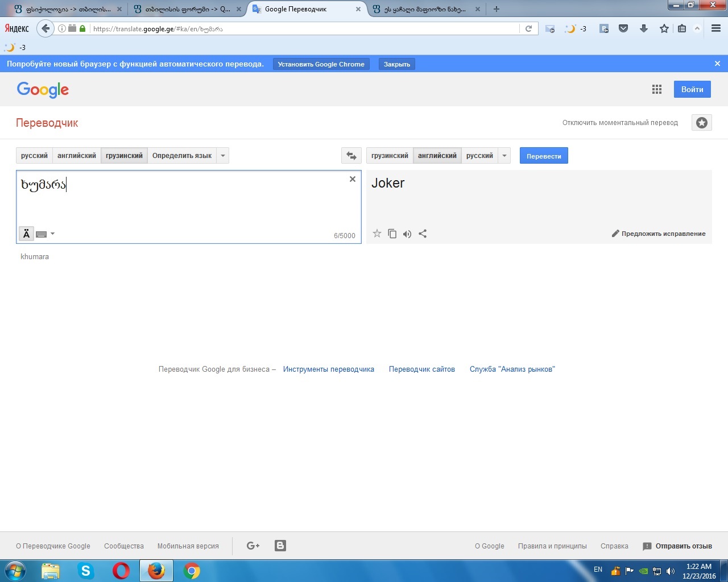Open a new browser tab
The height and width of the screenshot is (582, 728).
click(497, 9)
